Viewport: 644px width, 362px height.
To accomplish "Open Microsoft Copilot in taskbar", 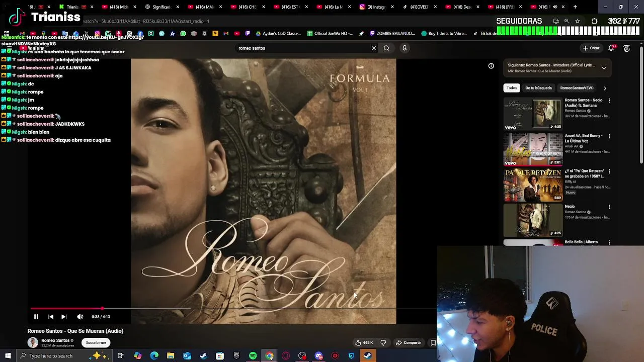I will coord(137,356).
